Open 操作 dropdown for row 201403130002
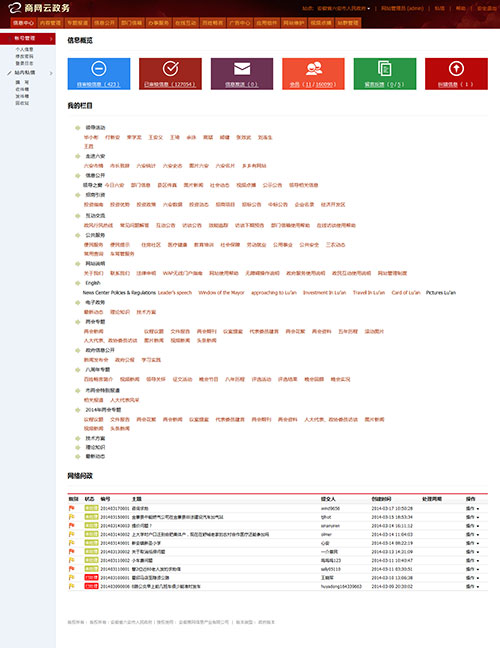This screenshot has width=500, height=648. tap(473, 552)
